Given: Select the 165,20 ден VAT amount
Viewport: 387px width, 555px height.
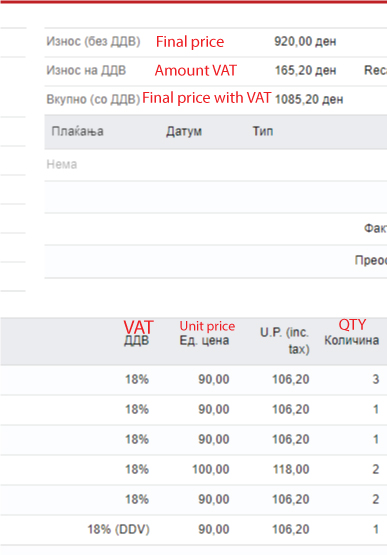Looking at the screenshot, I should tap(306, 70).
